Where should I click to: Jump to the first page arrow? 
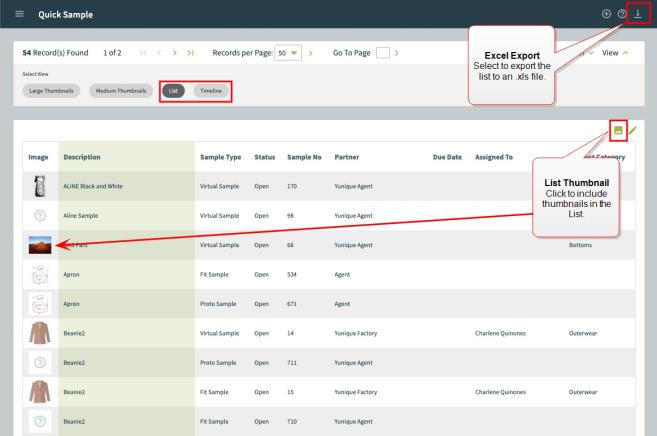pyautogui.click(x=141, y=52)
